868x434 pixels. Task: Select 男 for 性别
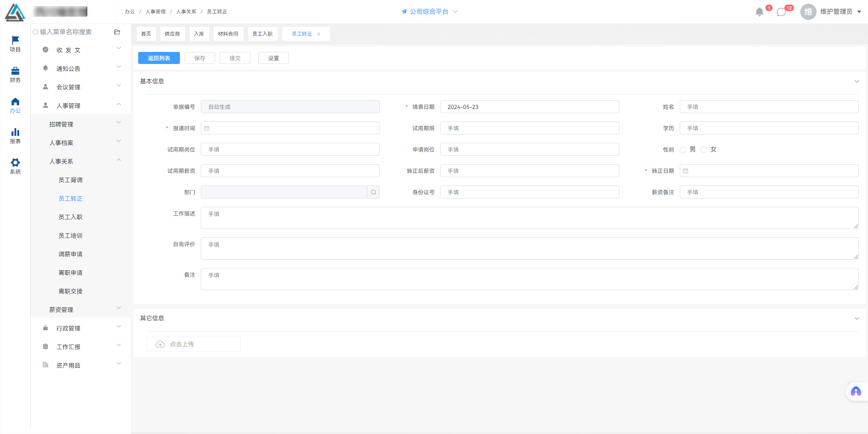pos(683,150)
